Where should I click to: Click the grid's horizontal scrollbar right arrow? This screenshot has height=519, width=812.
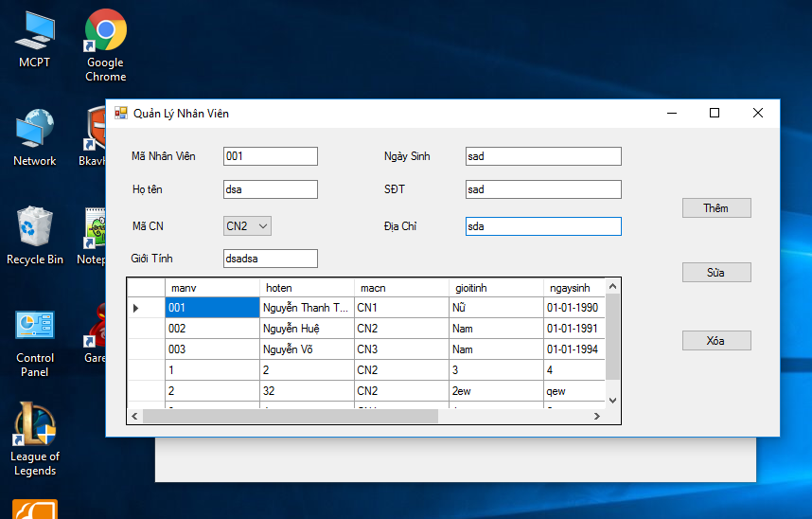(596, 416)
